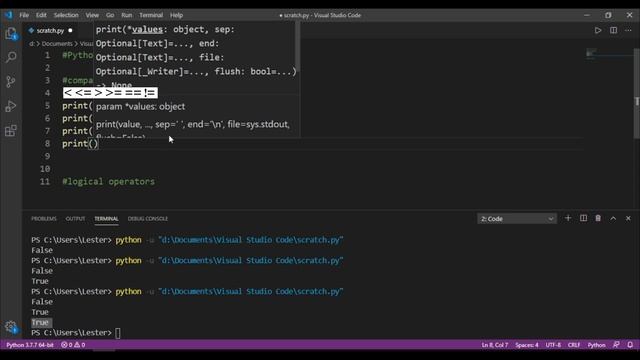Click unsaved dot on scratch.py tab

(x=70, y=31)
